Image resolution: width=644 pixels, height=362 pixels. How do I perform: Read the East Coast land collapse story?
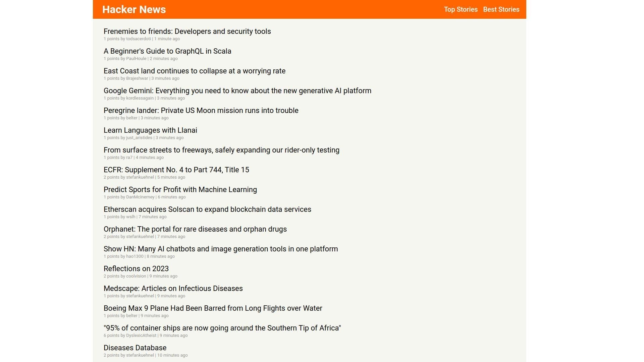coord(195,71)
